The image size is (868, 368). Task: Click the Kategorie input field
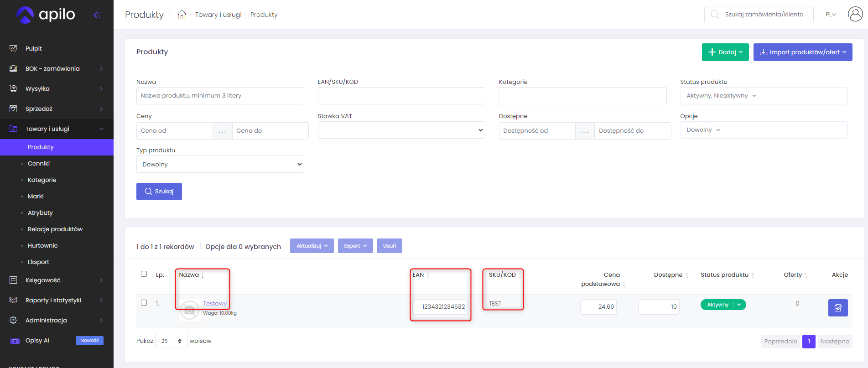(583, 96)
